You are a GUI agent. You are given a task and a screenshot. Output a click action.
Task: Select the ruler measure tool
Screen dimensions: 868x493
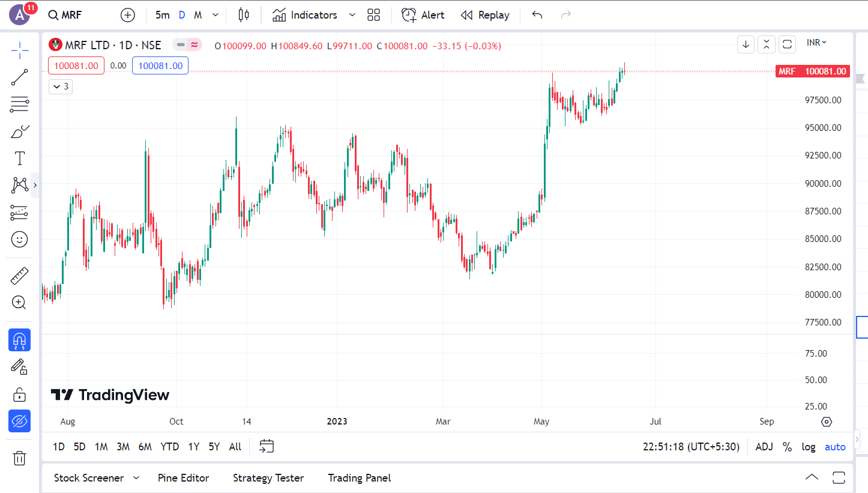click(x=20, y=276)
